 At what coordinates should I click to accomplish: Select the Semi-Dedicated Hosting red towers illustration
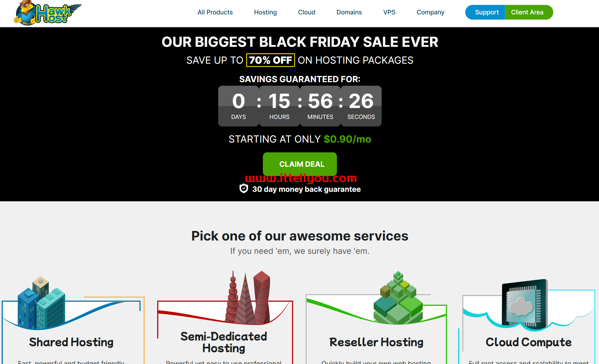[247, 297]
